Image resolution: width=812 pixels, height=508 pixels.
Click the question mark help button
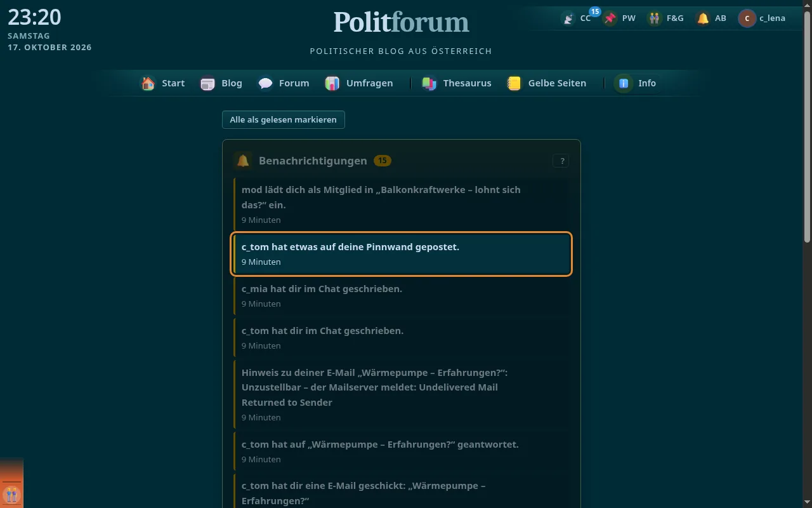(561, 161)
